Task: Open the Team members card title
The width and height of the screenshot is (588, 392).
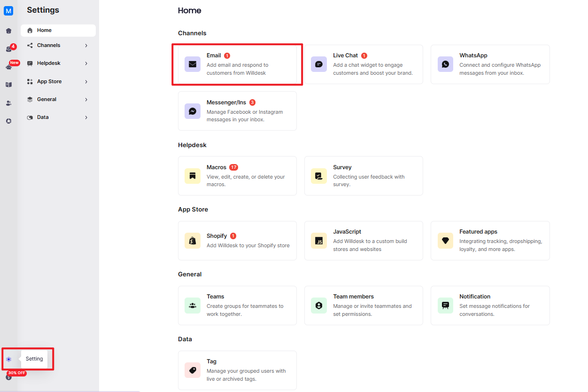Action: (353, 297)
